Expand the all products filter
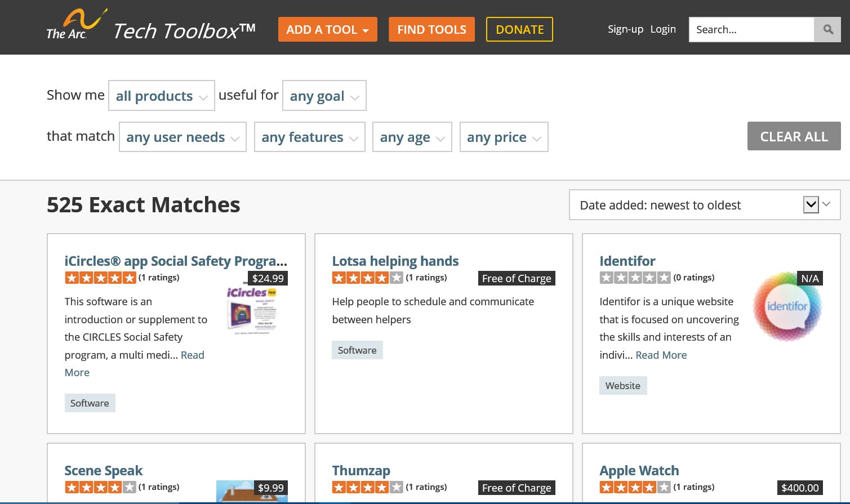Screen dimensions: 850x504 [161, 96]
